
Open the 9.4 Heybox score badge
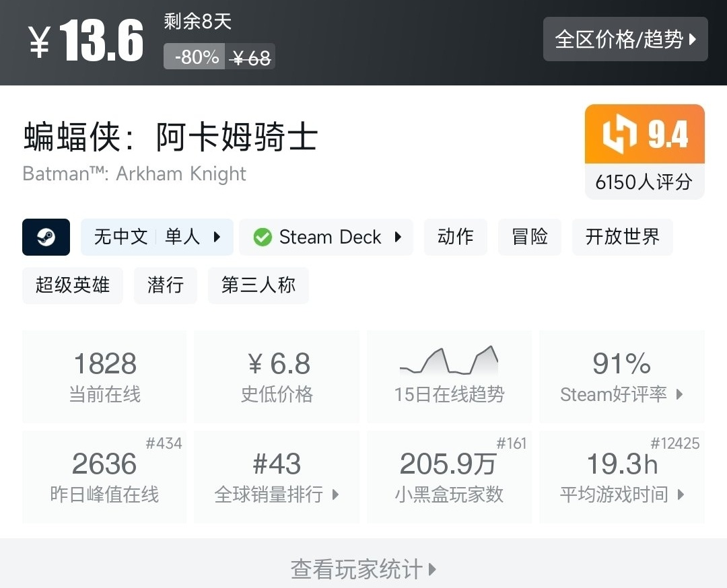coord(644,134)
